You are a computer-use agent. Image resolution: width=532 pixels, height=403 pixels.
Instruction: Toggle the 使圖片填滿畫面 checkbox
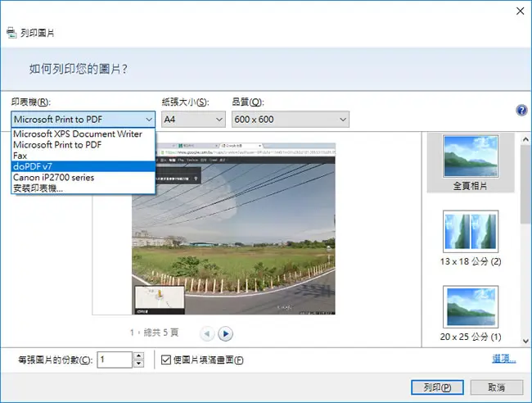click(165, 360)
